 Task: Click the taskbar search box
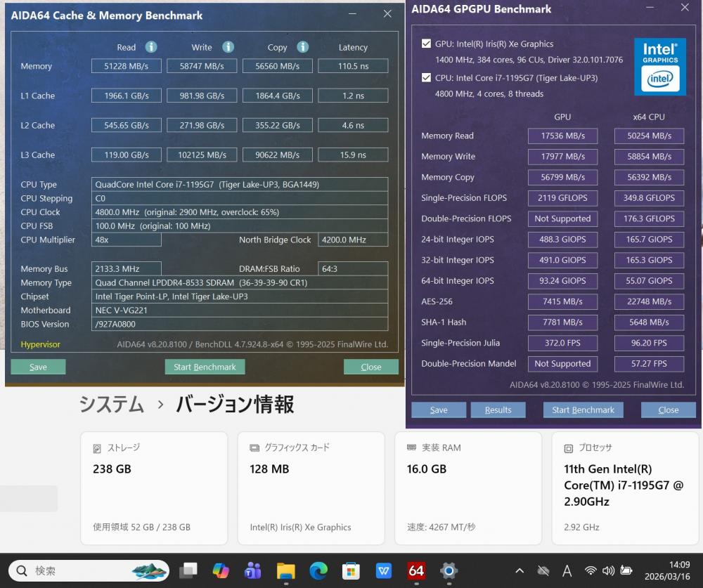(x=88, y=570)
